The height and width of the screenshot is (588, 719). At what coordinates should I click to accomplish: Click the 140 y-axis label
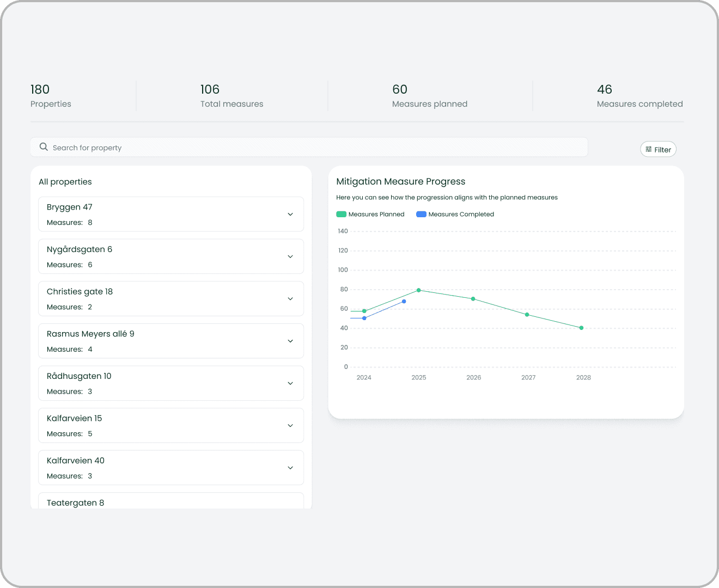(343, 231)
